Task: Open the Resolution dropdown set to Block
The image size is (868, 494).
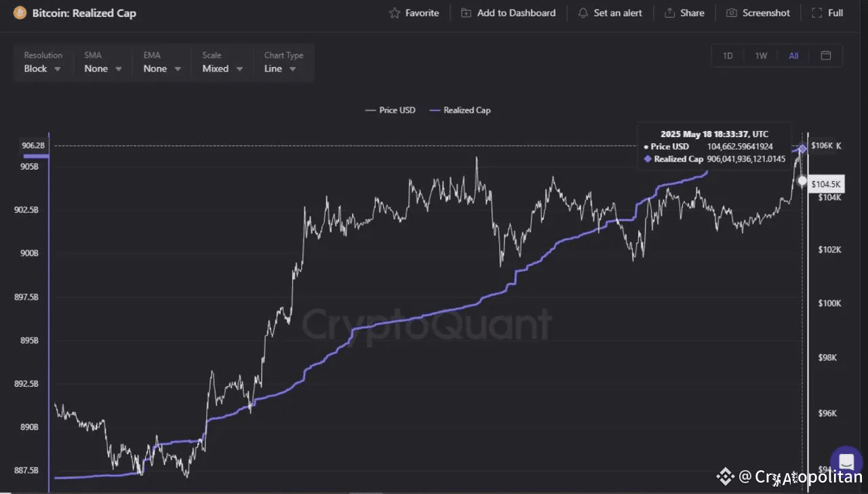Action: (x=42, y=68)
